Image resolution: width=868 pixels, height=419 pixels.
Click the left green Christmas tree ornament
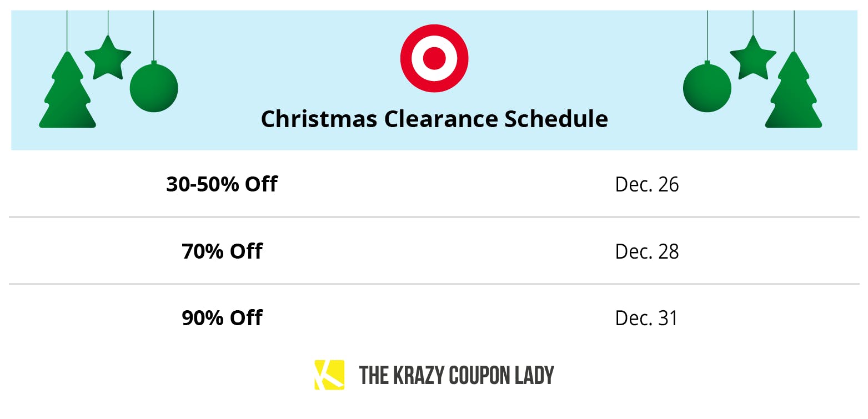tap(68, 94)
